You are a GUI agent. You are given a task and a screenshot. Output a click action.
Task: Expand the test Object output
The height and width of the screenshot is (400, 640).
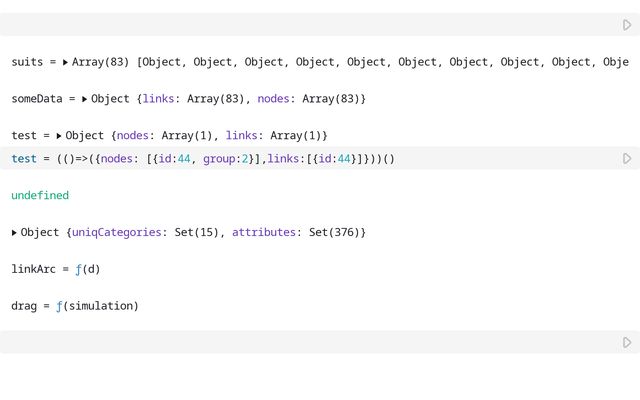coord(59,135)
